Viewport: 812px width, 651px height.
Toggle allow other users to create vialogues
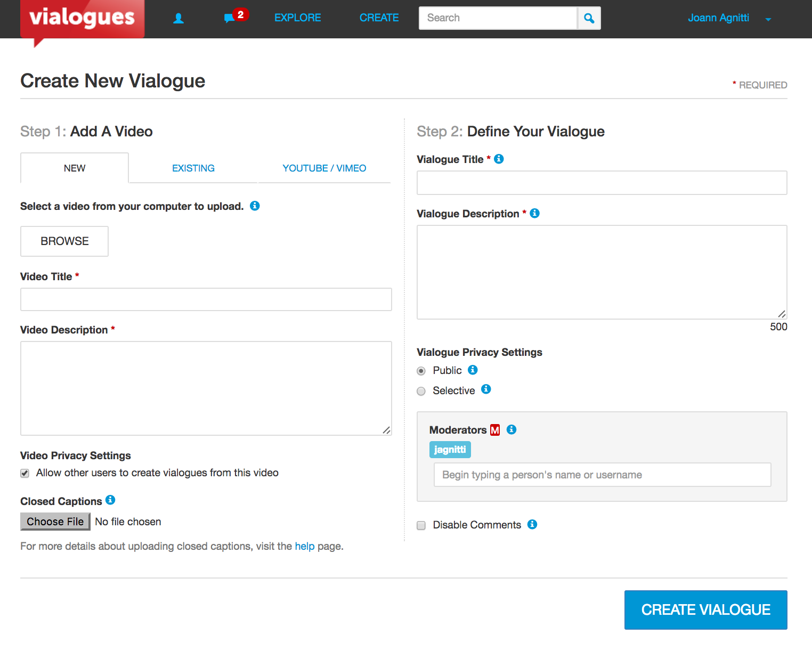[x=25, y=473]
